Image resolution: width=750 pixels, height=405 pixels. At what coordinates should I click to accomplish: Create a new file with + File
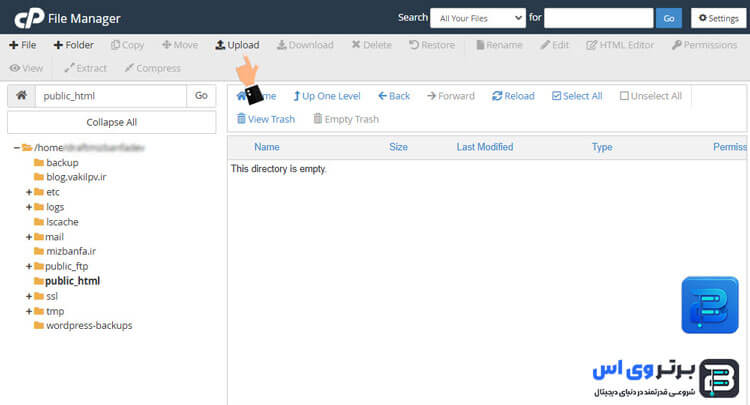22,45
